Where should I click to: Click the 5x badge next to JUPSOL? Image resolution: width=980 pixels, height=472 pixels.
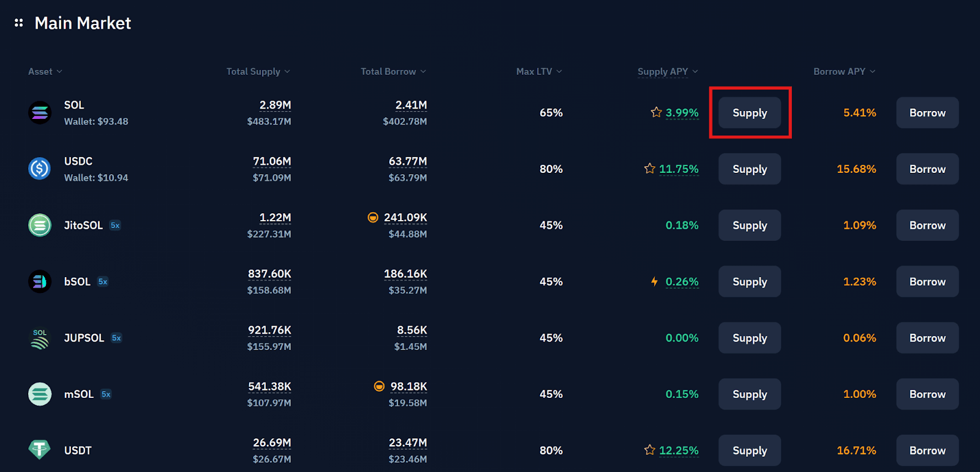click(x=116, y=338)
